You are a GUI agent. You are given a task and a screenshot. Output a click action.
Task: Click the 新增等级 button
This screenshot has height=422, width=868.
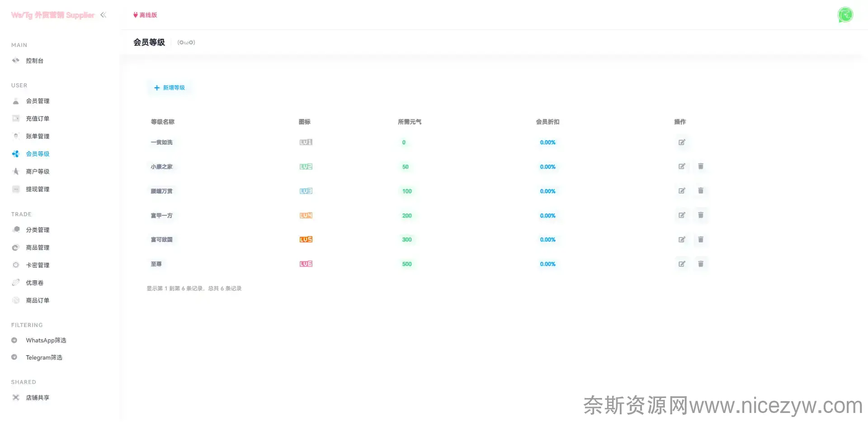[170, 88]
